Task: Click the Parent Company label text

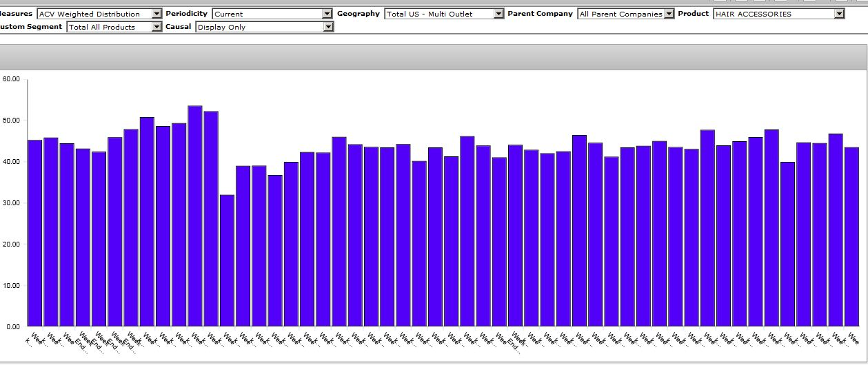Action: 540,14
